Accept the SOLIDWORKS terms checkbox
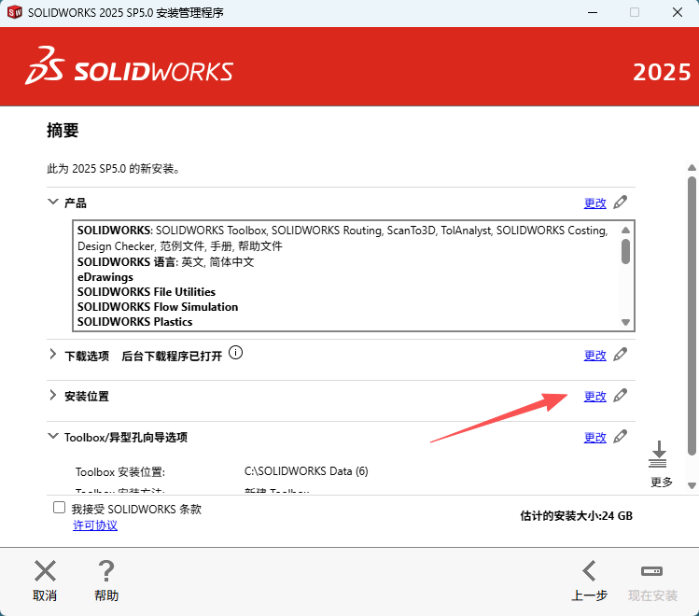Viewport: 699px width, 616px height. (x=60, y=508)
